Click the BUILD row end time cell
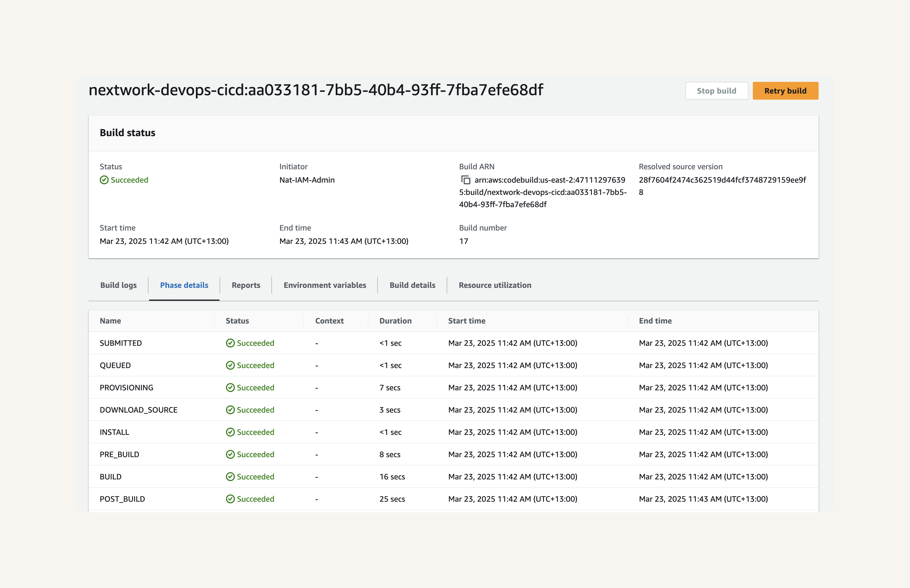The width and height of the screenshot is (910, 588). (703, 477)
